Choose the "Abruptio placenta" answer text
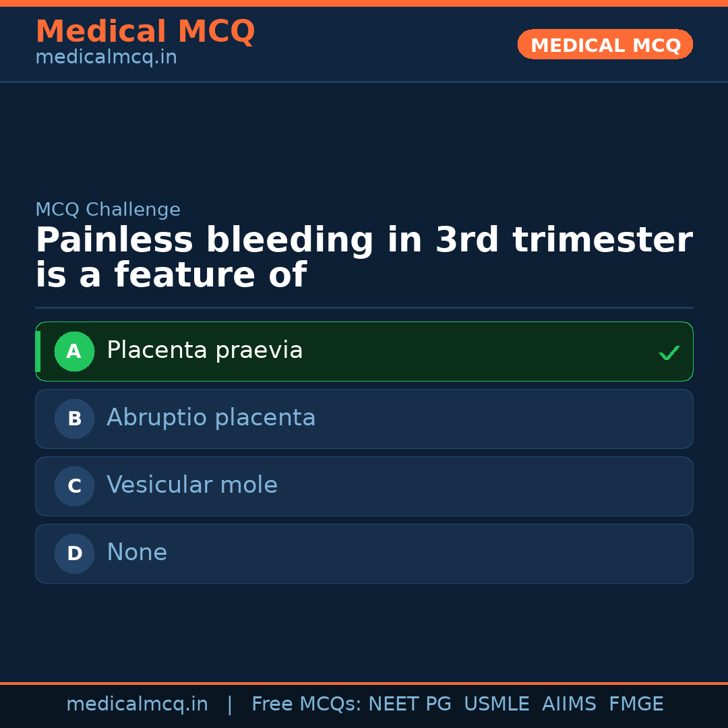The height and width of the screenshot is (728, 728). tap(211, 418)
